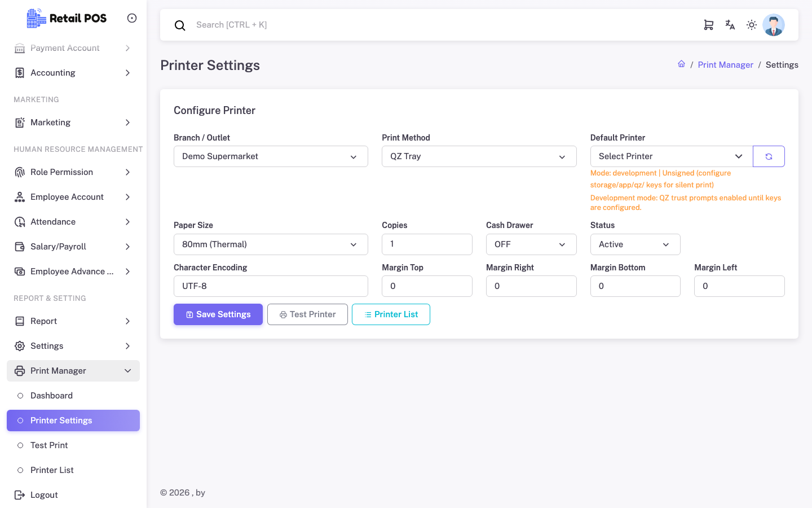The height and width of the screenshot is (508, 812).
Task: Open Dashboard under Print Manager
Action: click(x=73, y=396)
